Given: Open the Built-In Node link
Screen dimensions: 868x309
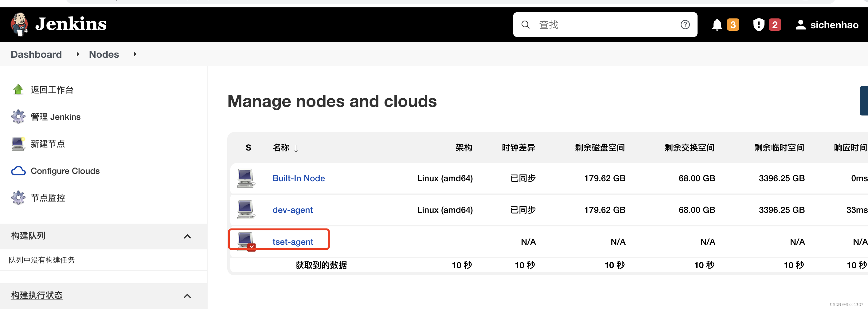Looking at the screenshot, I should (299, 178).
